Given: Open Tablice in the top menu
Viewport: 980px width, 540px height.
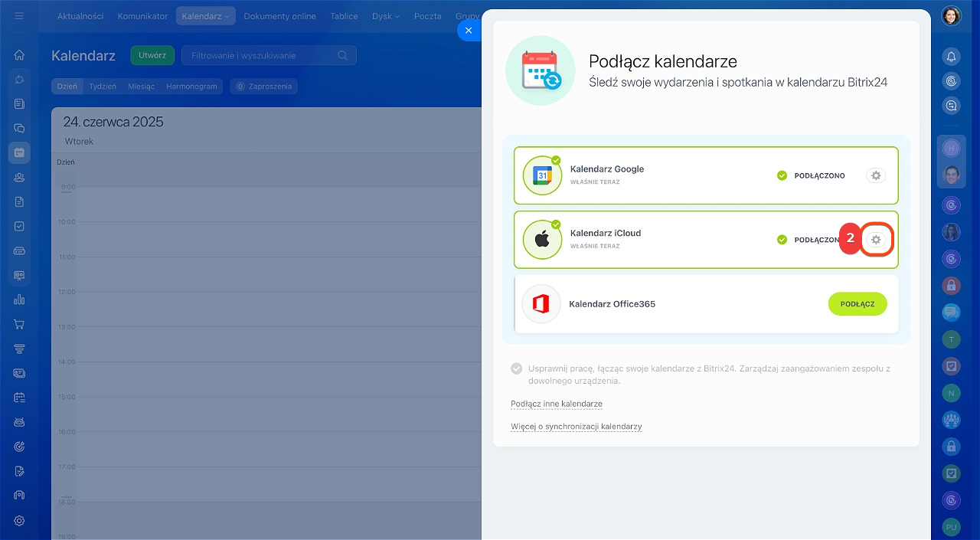Looking at the screenshot, I should (x=344, y=16).
